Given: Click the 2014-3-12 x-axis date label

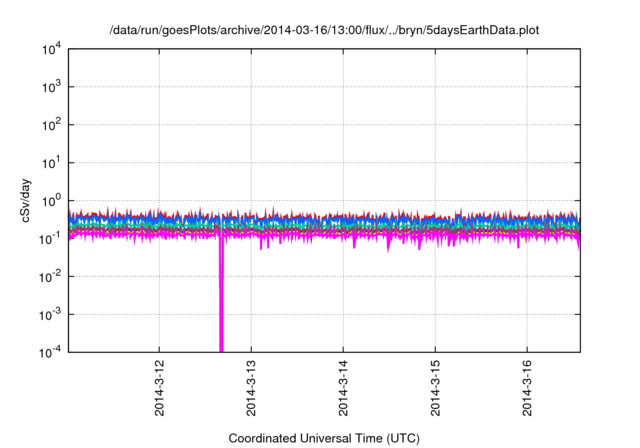Looking at the screenshot, I should click(159, 388).
